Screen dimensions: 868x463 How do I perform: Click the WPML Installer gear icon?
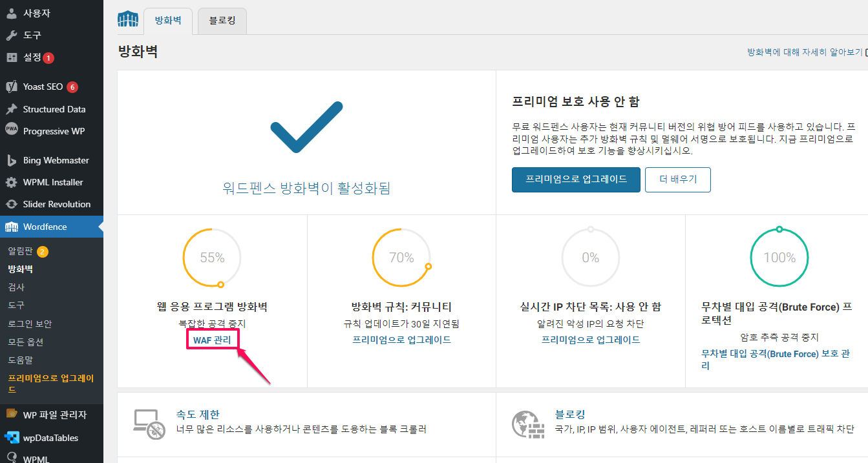[12, 182]
